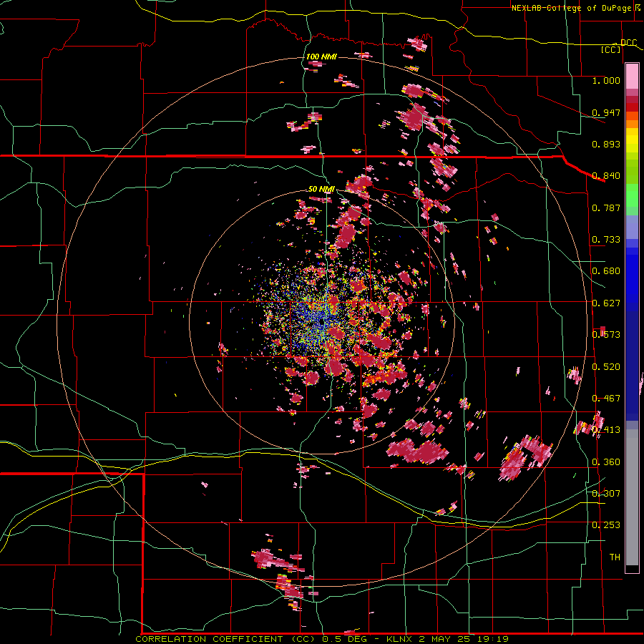Select the 0.520 scale value

point(606,367)
